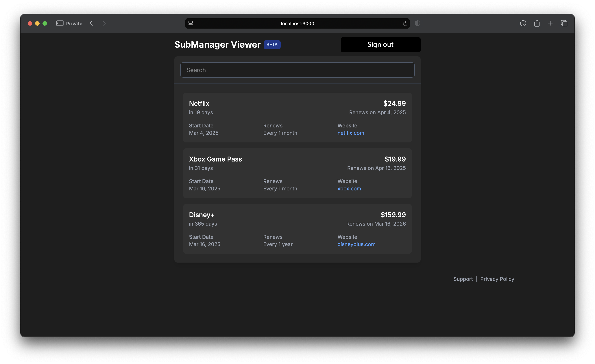Click the $19.99 price
Screen dimensions: 595x364
395,159
